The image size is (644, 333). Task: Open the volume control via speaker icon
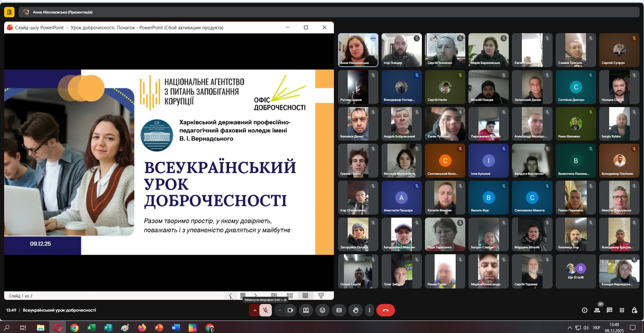(x=586, y=327)
